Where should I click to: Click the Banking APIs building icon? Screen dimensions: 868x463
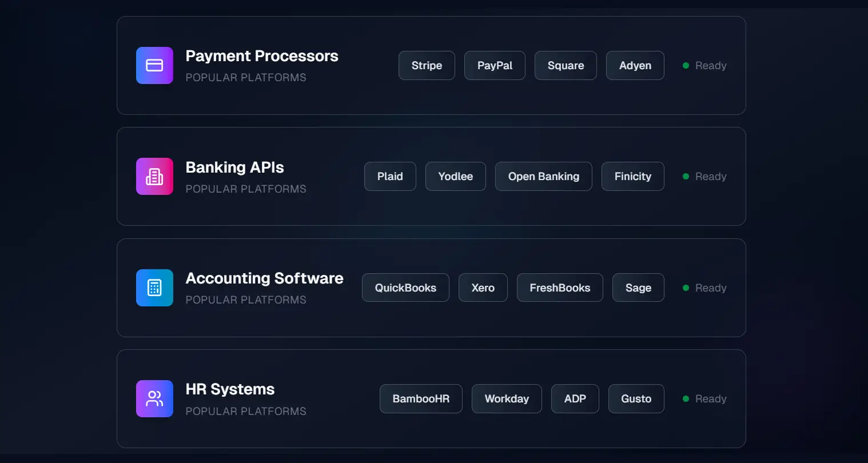click(x=154, y=176)
